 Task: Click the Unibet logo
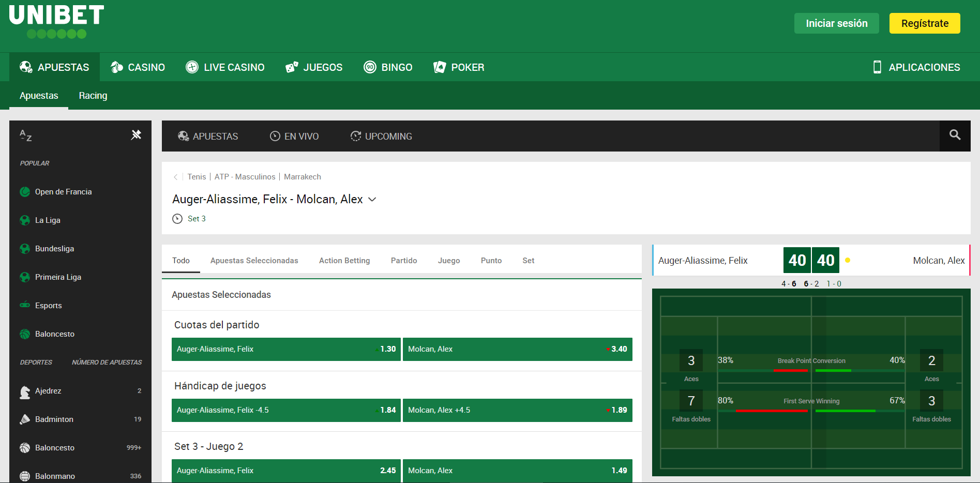coord(56,22)
